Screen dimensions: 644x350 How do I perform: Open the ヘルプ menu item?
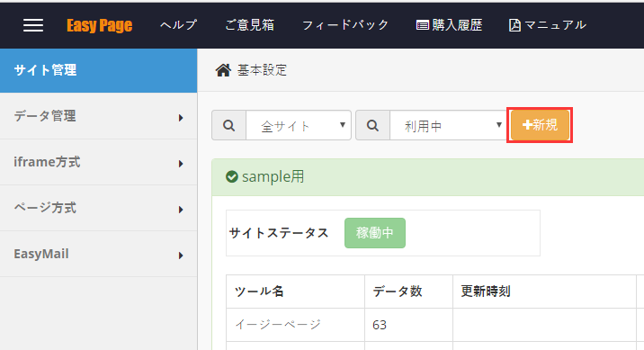178,25
